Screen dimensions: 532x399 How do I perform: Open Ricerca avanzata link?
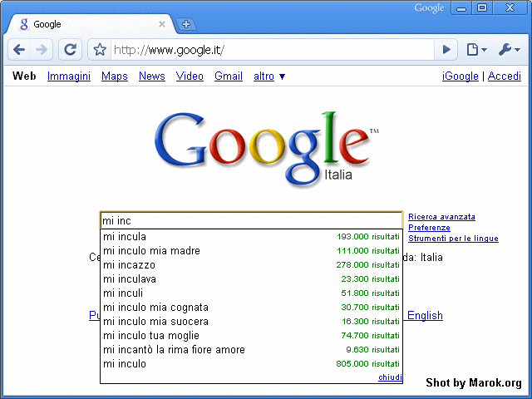pyautogui.click(x=441, y=217)
